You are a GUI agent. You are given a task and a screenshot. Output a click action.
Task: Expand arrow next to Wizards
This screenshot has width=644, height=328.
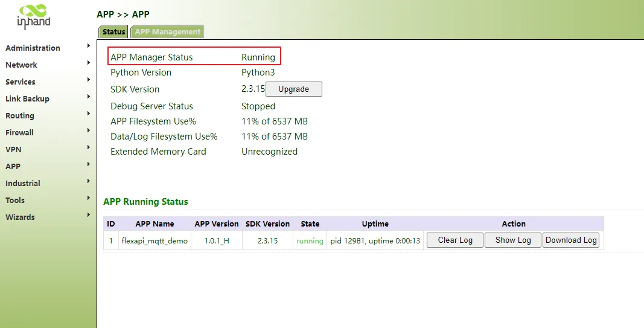[88, 214]
